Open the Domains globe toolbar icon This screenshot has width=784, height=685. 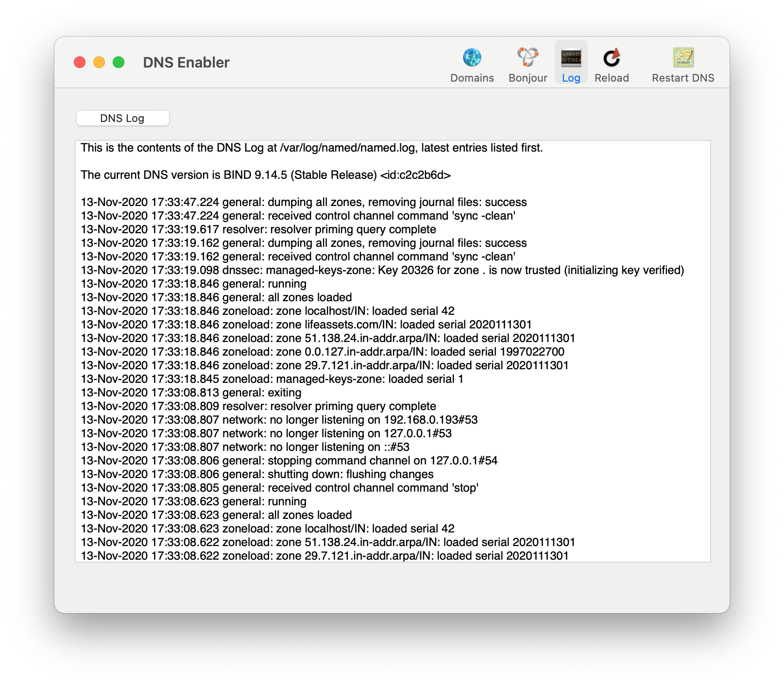(x=472, y=58)
